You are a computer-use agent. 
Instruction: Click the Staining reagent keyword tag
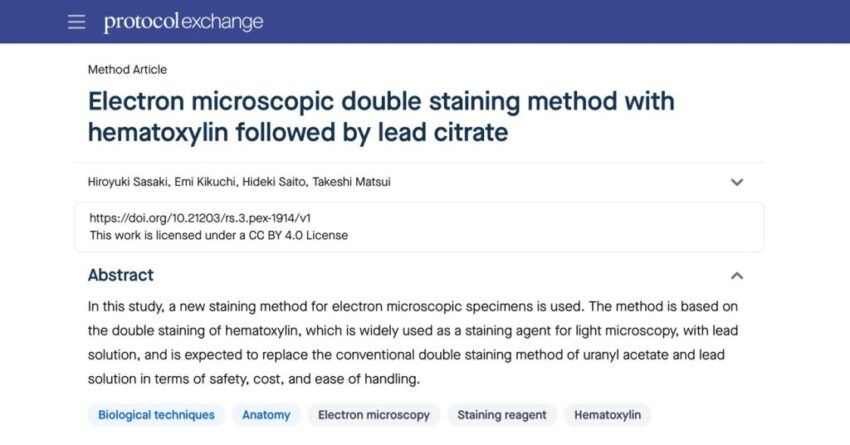tap(502, 415)
